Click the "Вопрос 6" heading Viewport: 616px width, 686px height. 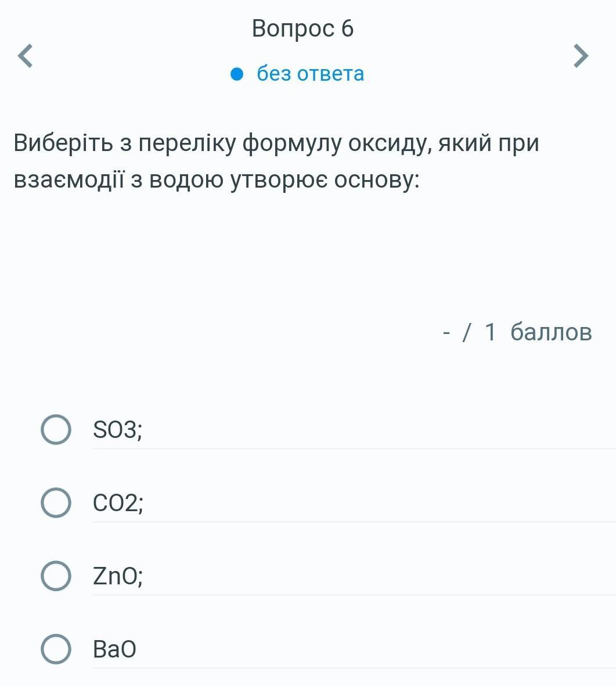pyautogui.click(x=302, y=28)
